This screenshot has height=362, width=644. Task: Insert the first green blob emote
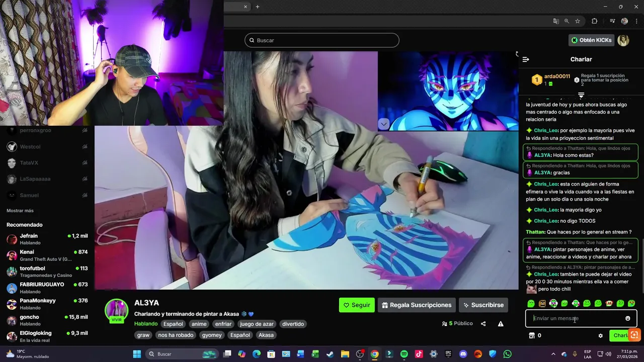tap(531, 303)
